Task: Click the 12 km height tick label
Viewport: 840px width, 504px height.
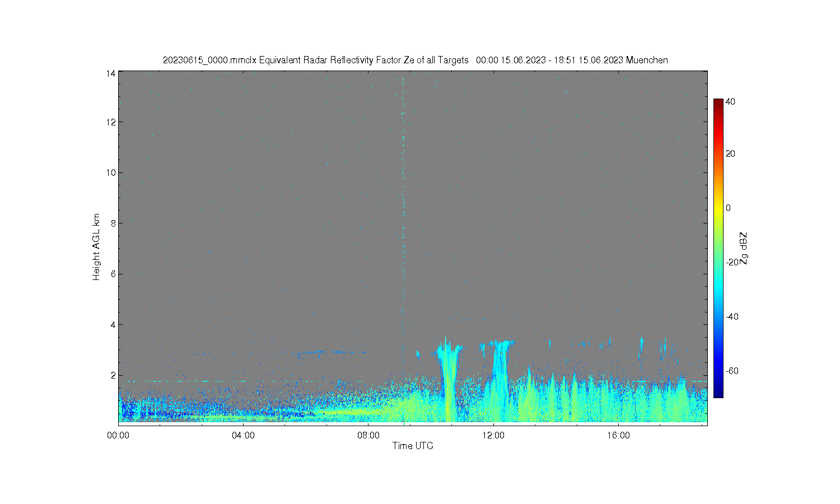Action: 111,122
